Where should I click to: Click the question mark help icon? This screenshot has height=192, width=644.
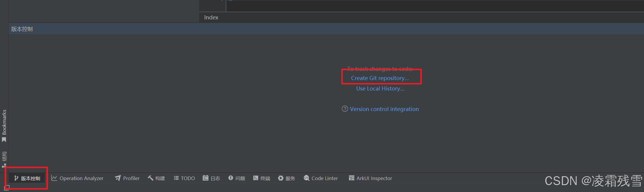pyautogui.click(x=345, y=109)
